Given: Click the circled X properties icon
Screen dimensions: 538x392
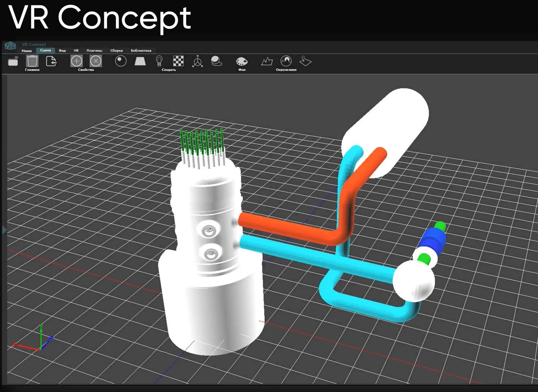Looking at the screenshot, I should (x=96, y=61).
